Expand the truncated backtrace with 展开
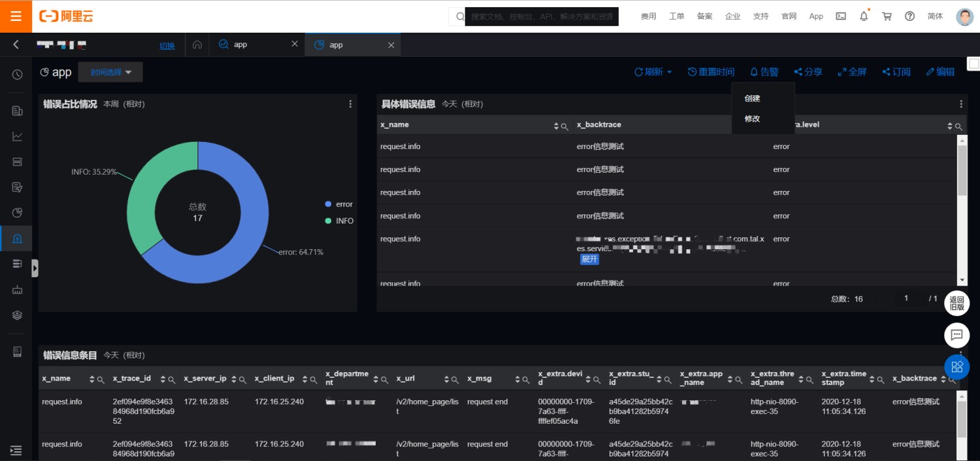 coord(589,259)
